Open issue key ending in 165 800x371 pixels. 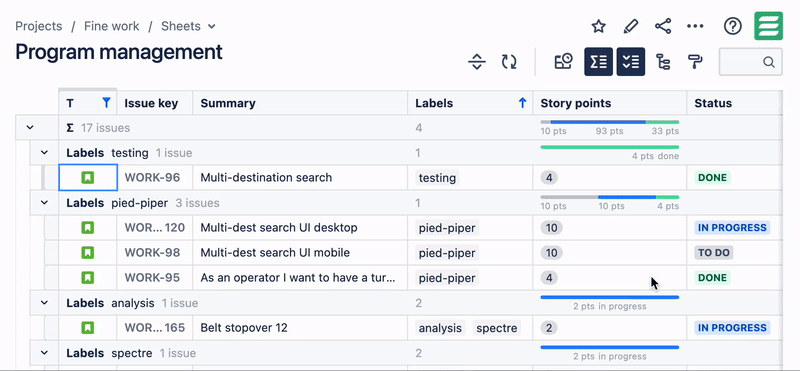155,328
